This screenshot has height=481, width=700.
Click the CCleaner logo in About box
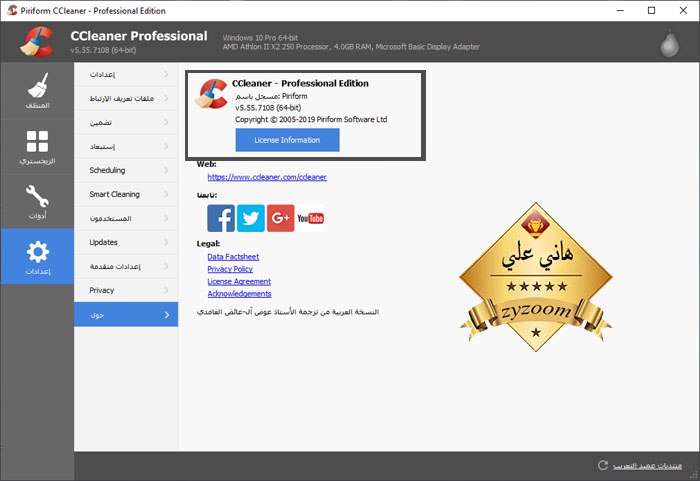tap(211, 94)
